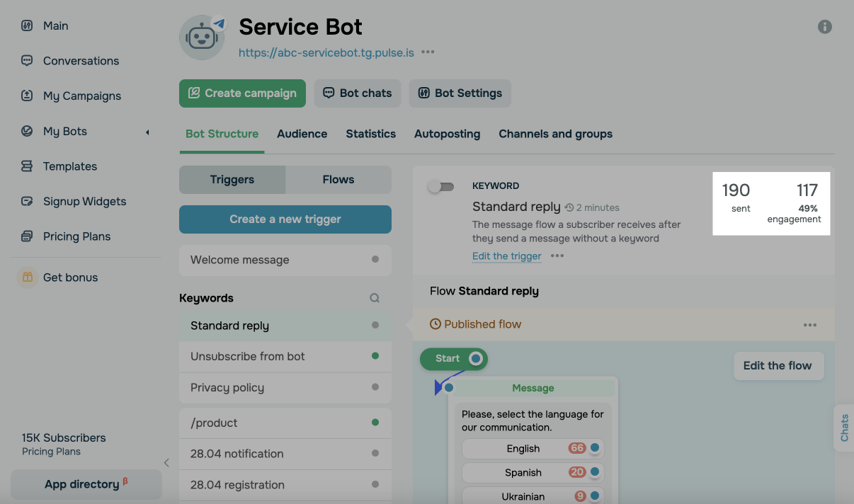Click the Create campaign button
This screenshot has height=504, width=854.
click(x=242, y=93)
